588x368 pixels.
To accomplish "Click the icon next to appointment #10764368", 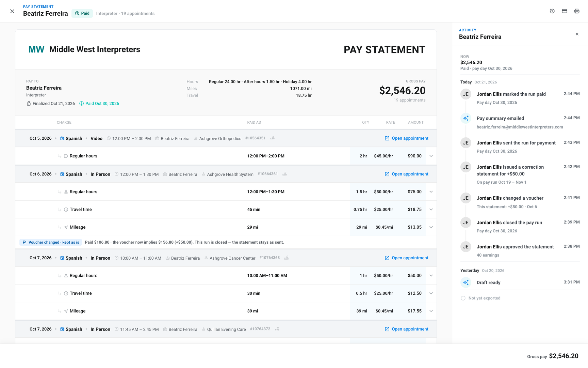I will (x=287, y=258).
